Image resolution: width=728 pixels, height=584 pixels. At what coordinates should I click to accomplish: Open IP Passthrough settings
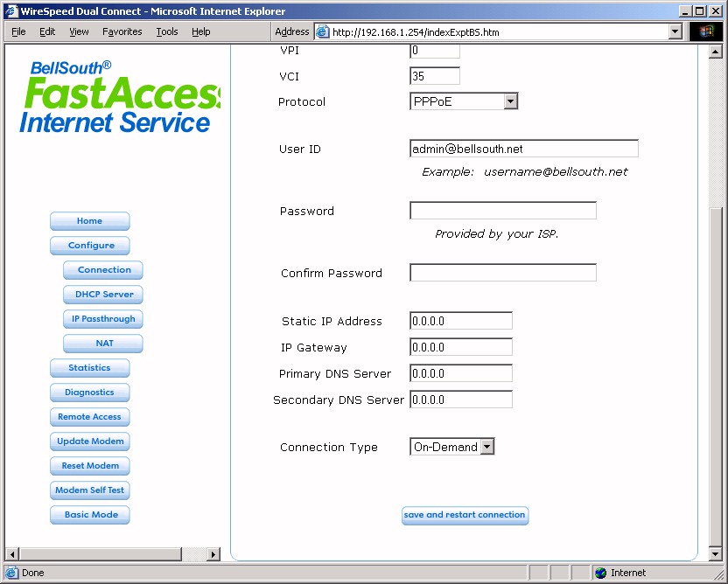click(x=103, y=319)
